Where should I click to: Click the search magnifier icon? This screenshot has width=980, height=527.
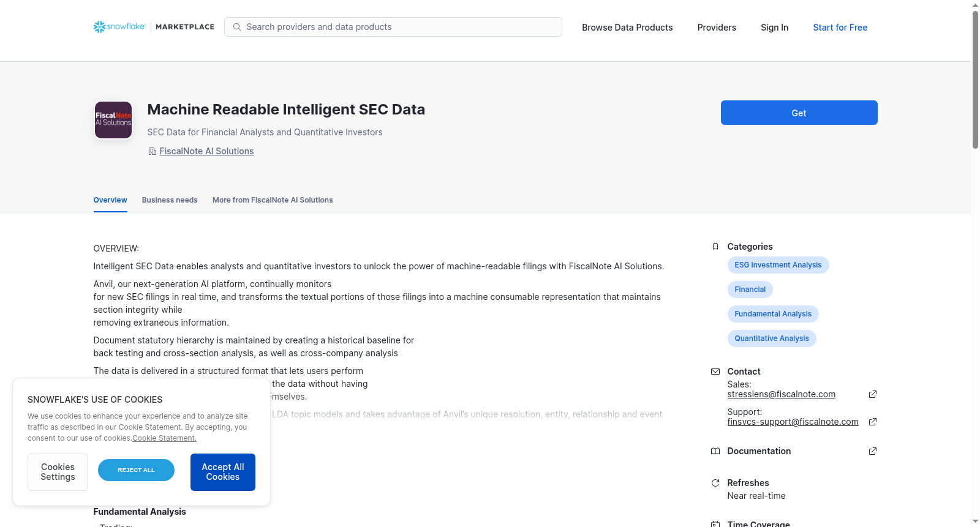coord(237,27)
